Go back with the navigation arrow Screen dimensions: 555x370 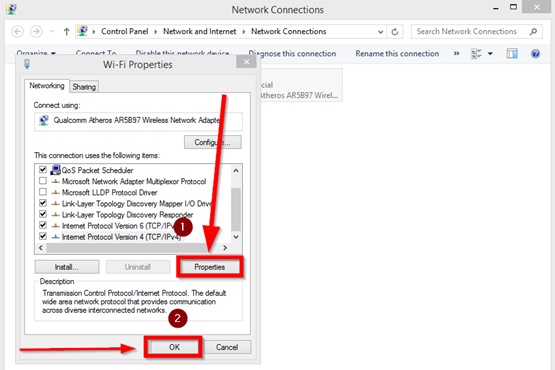pyautogui.click(x=17, y=32)
